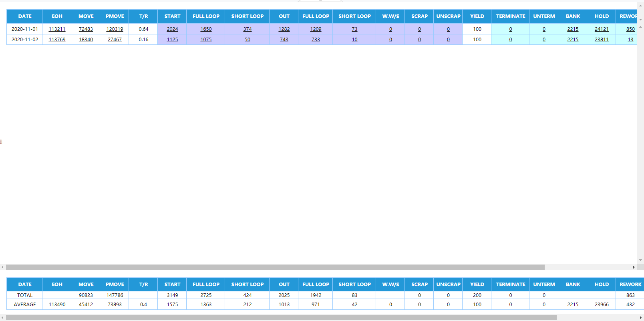The height and width of the screenshot is (321, 644).
Task: Click right arrow of top table horizontal scrollbar
Action: point(634,267)
